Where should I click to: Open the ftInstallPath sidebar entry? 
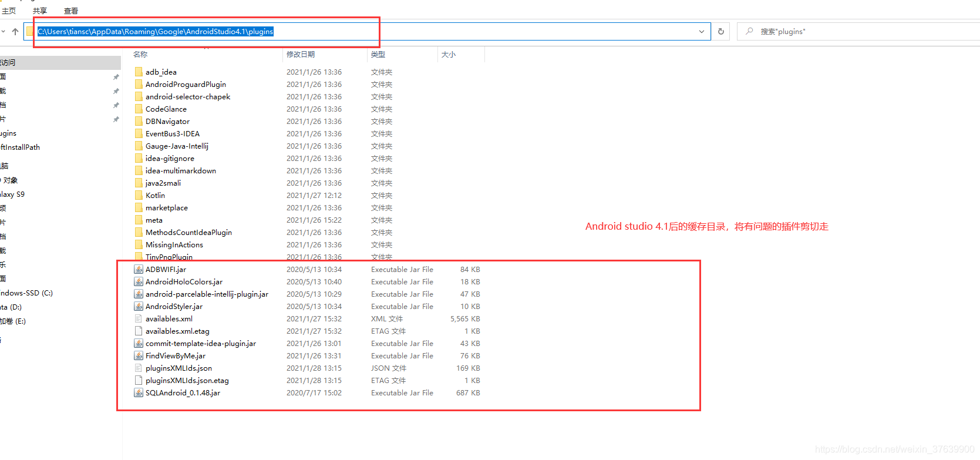(20, 147)
